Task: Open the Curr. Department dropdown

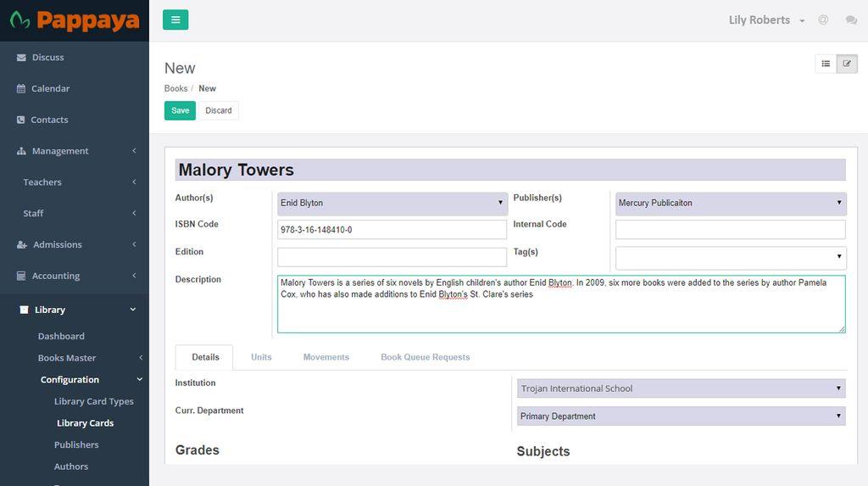Action: [681, 416]
